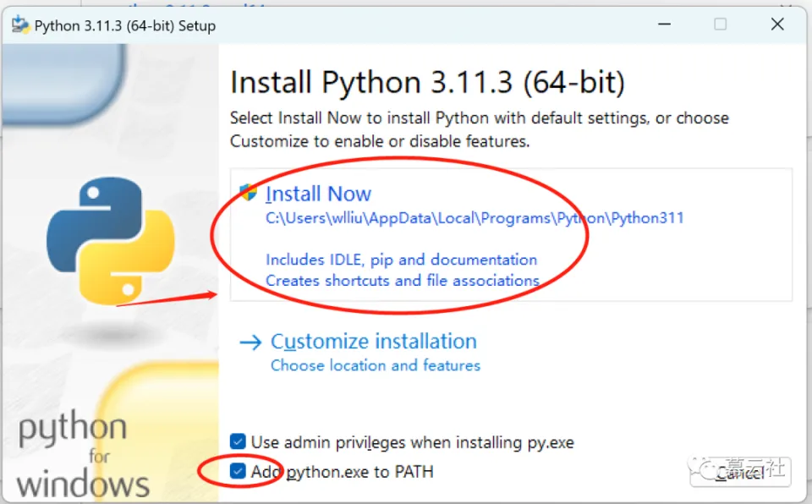Click 'Choose location and features' subtitle
Image resolution: width=812 pixels, height=504 pixels.
point(376,365)
